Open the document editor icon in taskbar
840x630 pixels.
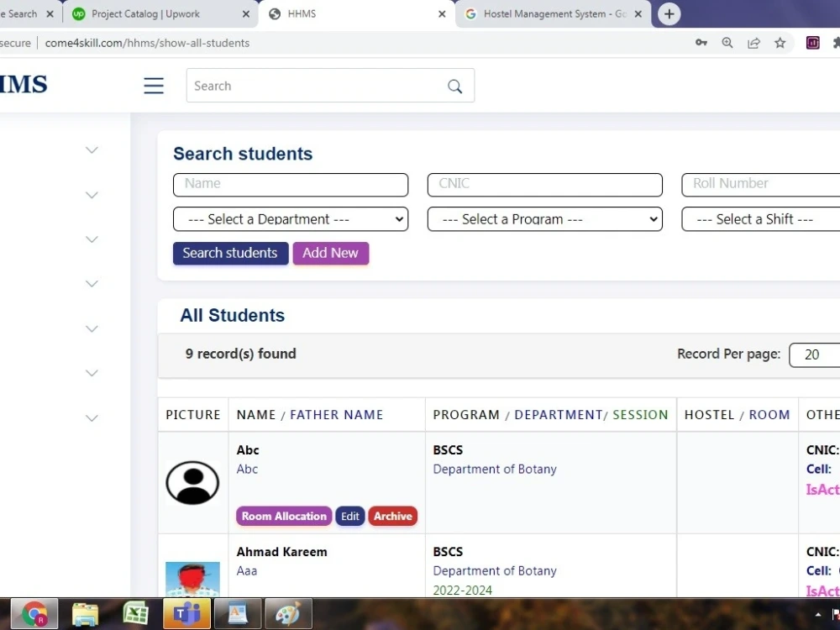click(238, 614)
